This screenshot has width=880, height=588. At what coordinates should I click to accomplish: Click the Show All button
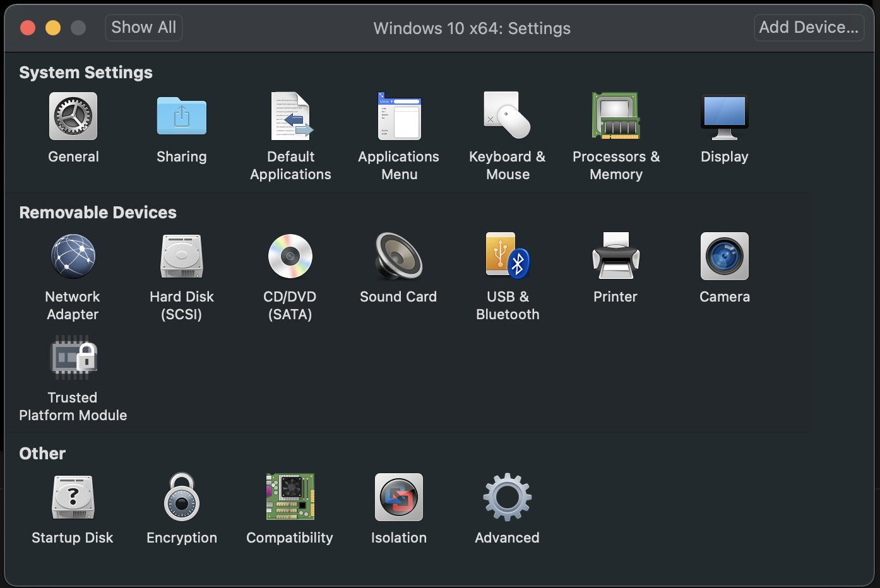[144, 28]
